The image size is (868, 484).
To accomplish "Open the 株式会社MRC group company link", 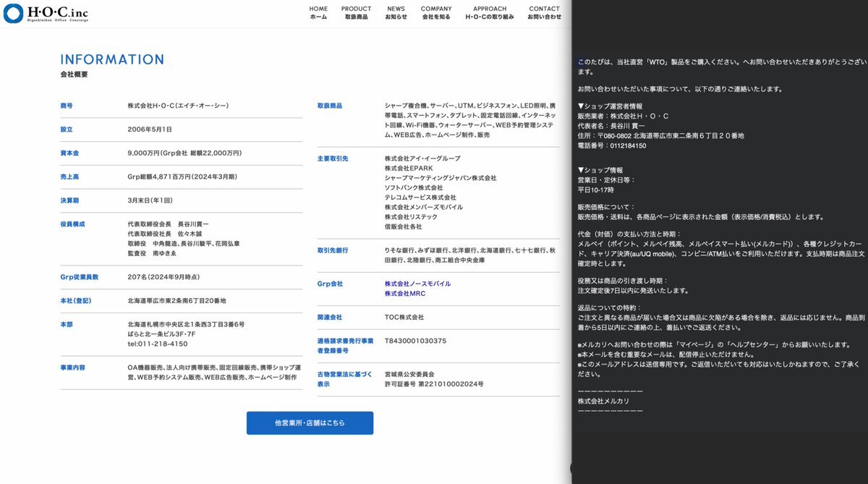I will (x=405, y=294).
